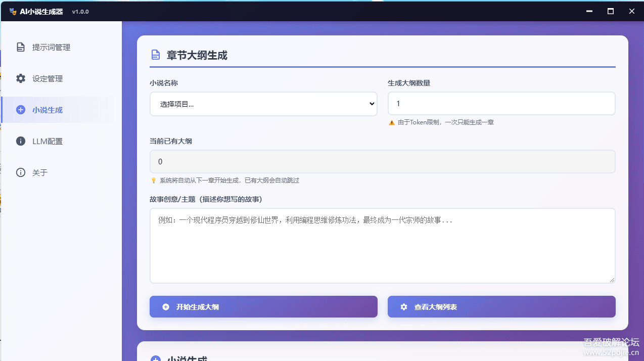Switch to the LLM配置 page
644x361 pixels.
[x=48, y=141]
